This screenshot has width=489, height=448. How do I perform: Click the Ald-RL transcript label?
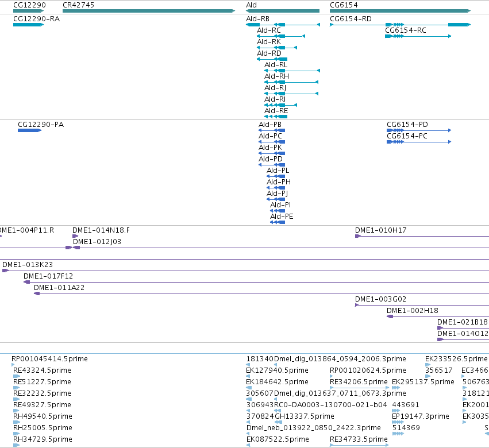[276, 65]
